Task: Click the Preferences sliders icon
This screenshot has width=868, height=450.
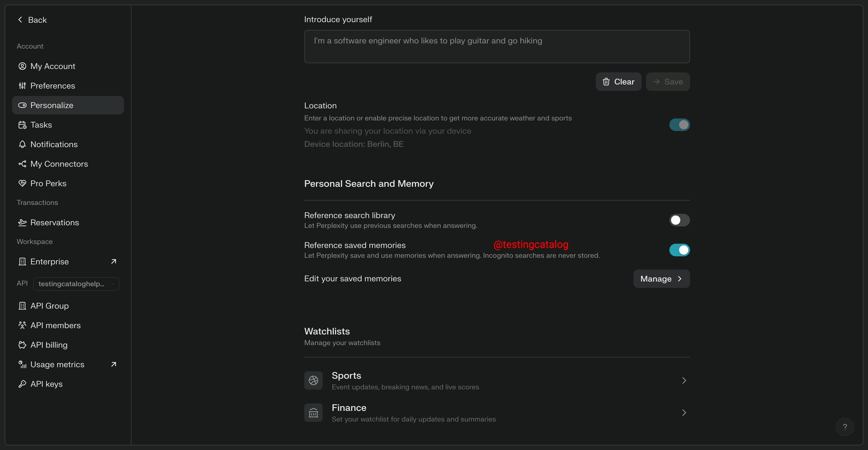Action: (22, 86)
